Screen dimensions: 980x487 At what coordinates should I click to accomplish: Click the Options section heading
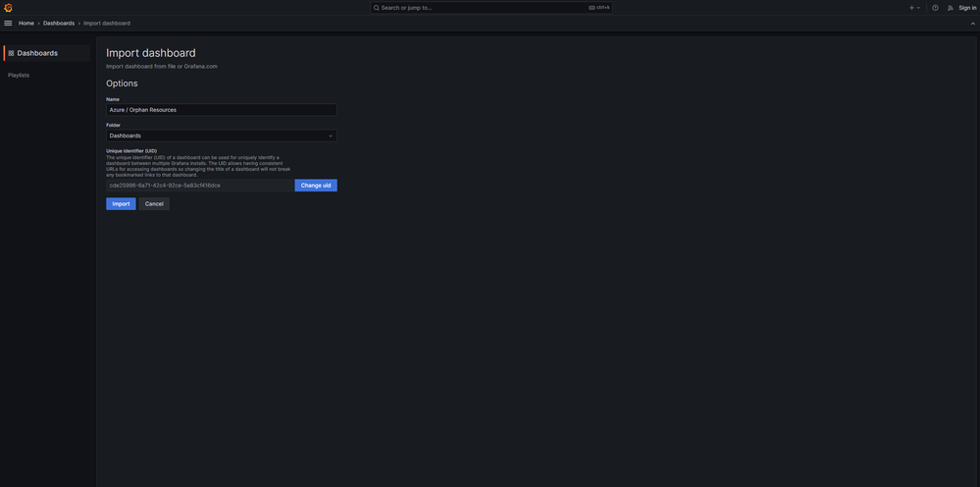tap(122, 83)
